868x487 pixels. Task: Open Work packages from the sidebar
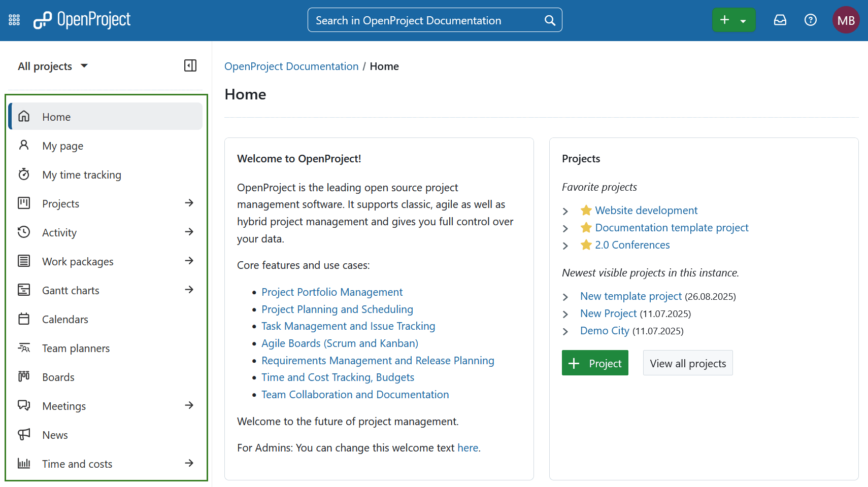pos(77,261)
